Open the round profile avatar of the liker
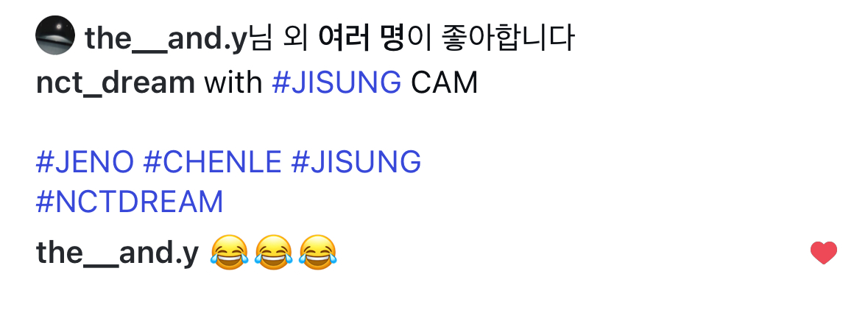This screenshot has height=313, width=868. click(x=54, y=35)
